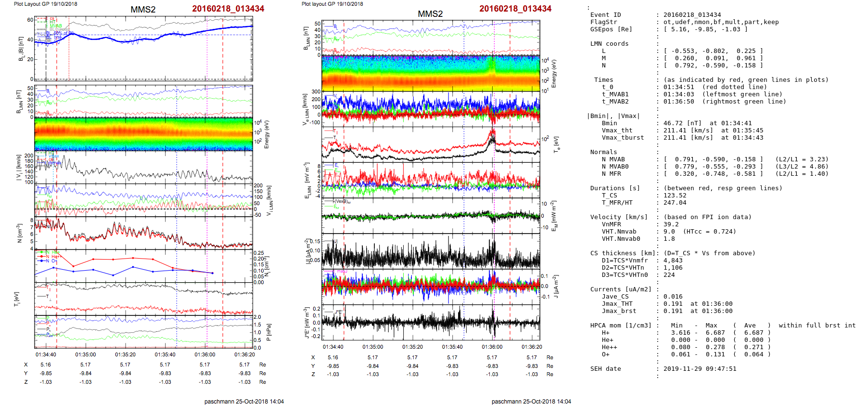The width and height of the screenshot is (868, 405).
Task: Click the J*E' panel in the right plot
Action: [430, 322]
